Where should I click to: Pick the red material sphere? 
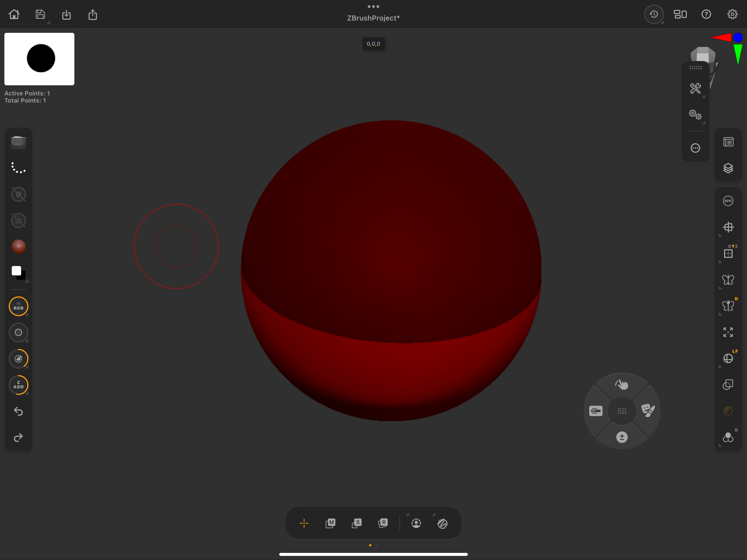pos(19,247)
